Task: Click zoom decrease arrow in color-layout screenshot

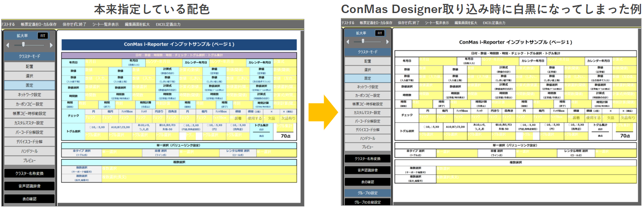Action: pyautogui.click(x=7, y=45)
